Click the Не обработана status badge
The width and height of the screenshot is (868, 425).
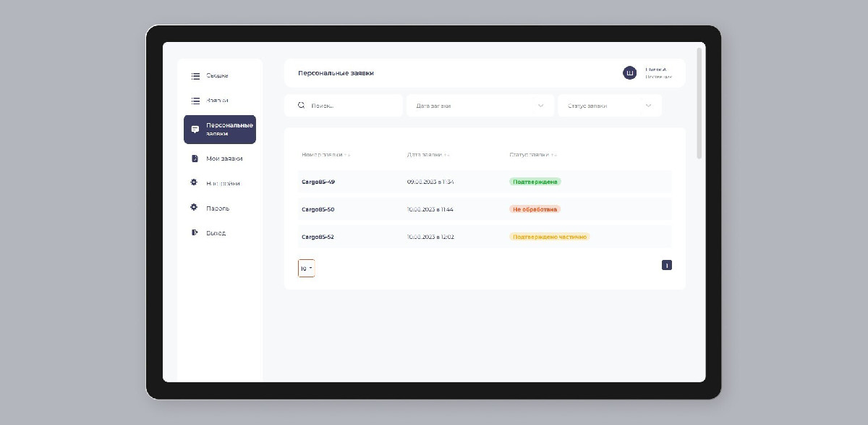point(535,209)
